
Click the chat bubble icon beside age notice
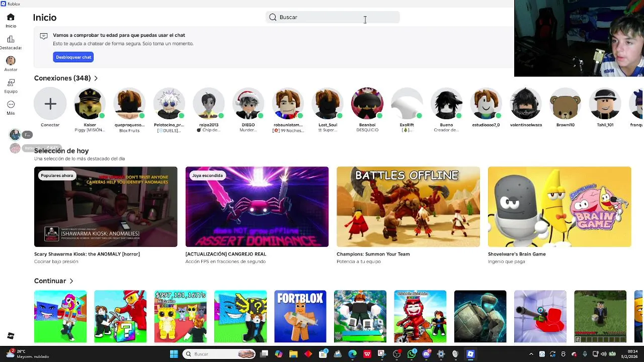[44, 36]
